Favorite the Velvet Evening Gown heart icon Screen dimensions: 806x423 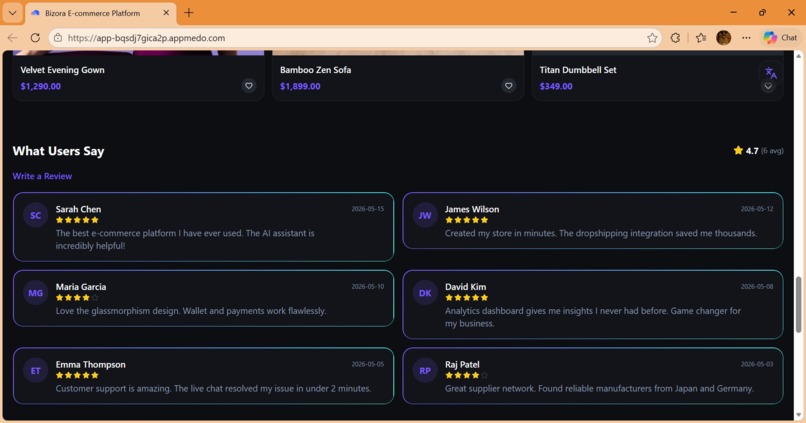click(x=249, y=86)
